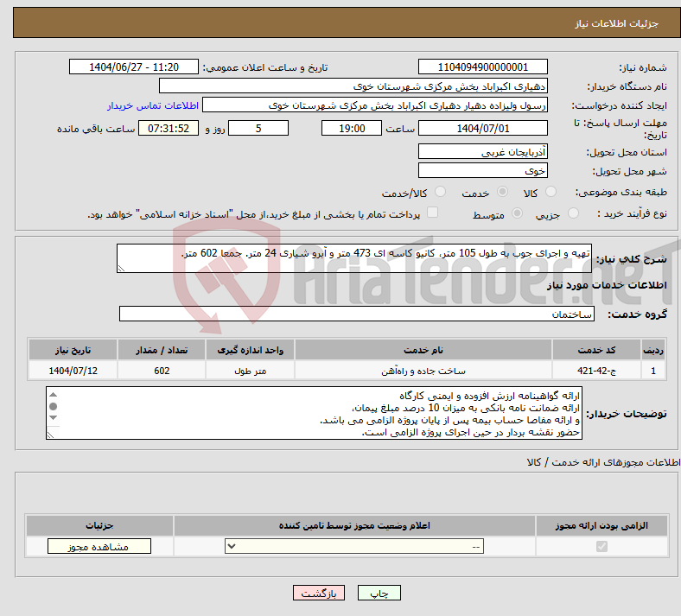681x616 pixels.
Task: Click the service group ساختمان field
Action: 357,314
